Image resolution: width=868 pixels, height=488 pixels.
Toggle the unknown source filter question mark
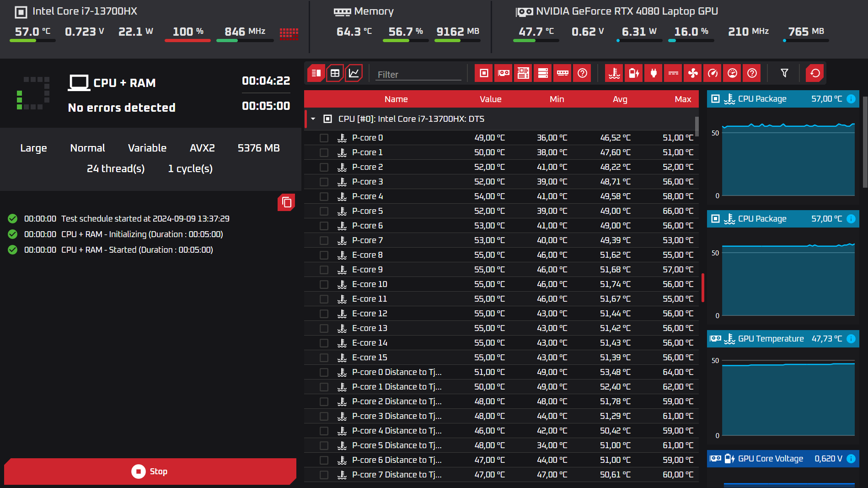(x=582, y=73)
